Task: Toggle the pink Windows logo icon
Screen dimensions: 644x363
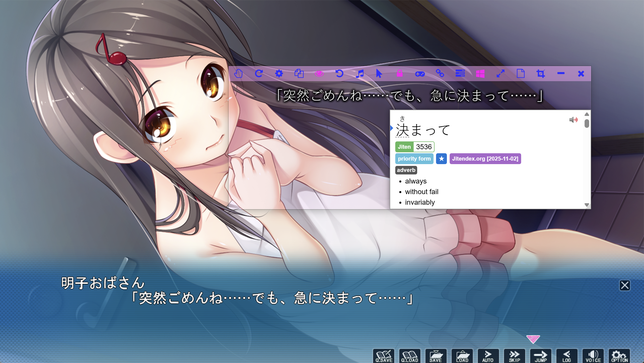Action: tap(480, 74)
